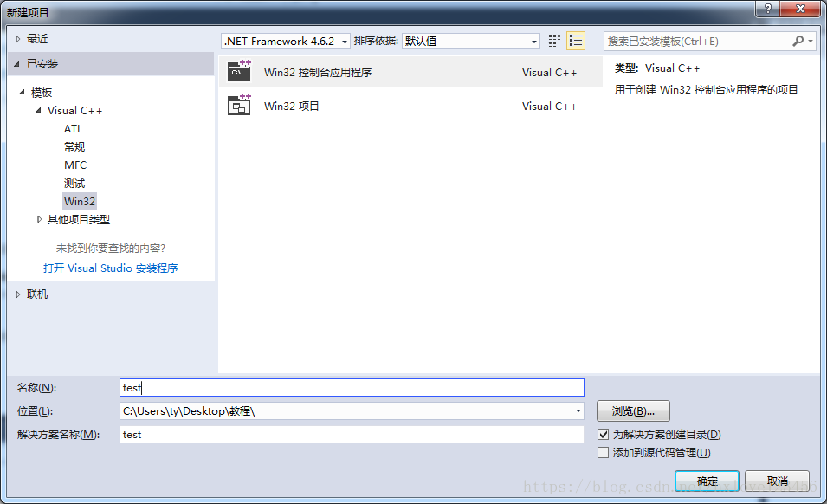The height and width of the screenshot is (504, 827).
Task: Expand the 最近 section
Action: point(18,38)
